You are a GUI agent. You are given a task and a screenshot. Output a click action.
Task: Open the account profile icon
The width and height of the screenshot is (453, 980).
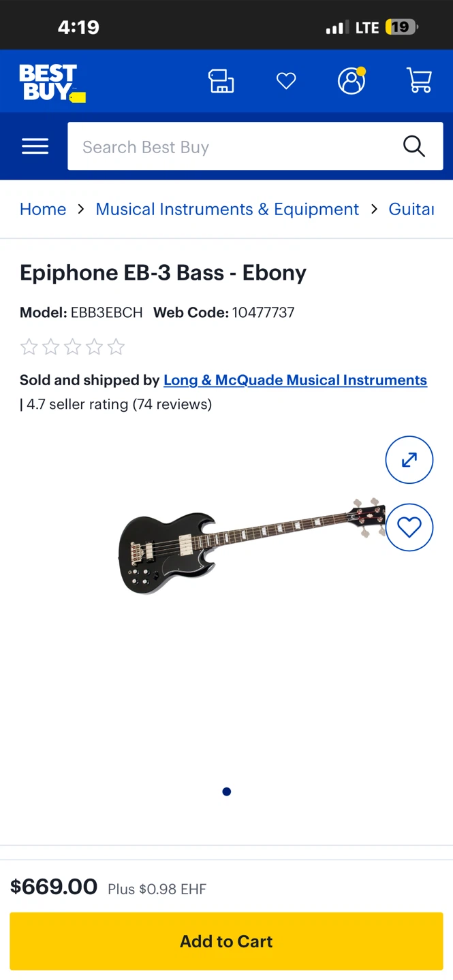point(352,81)
